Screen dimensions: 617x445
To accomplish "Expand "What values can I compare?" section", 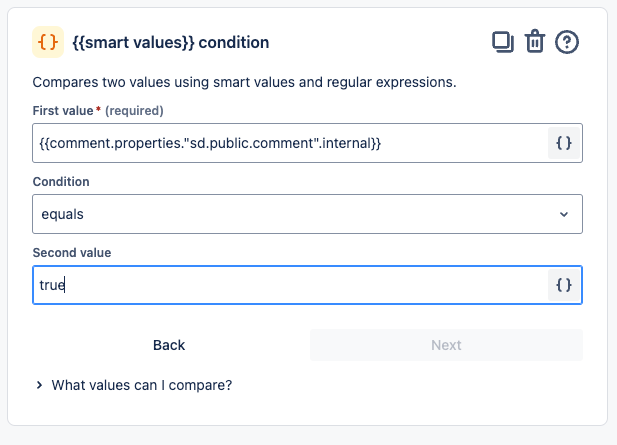I will 142,384.
